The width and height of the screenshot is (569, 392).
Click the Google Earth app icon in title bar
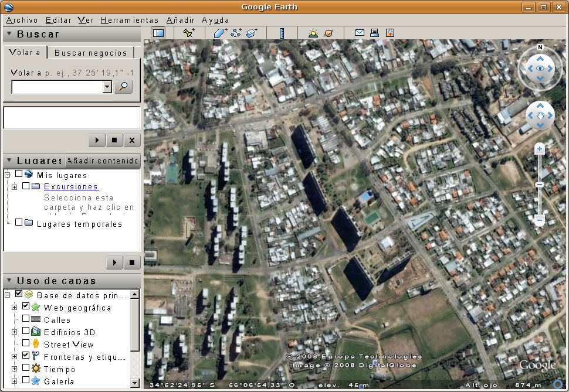(x=9, y=7)
